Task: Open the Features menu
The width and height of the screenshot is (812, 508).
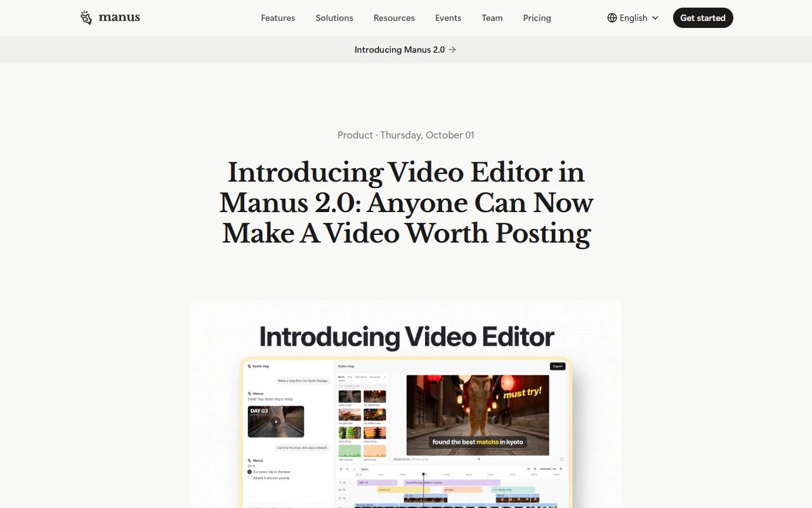Action: (278, 18)
